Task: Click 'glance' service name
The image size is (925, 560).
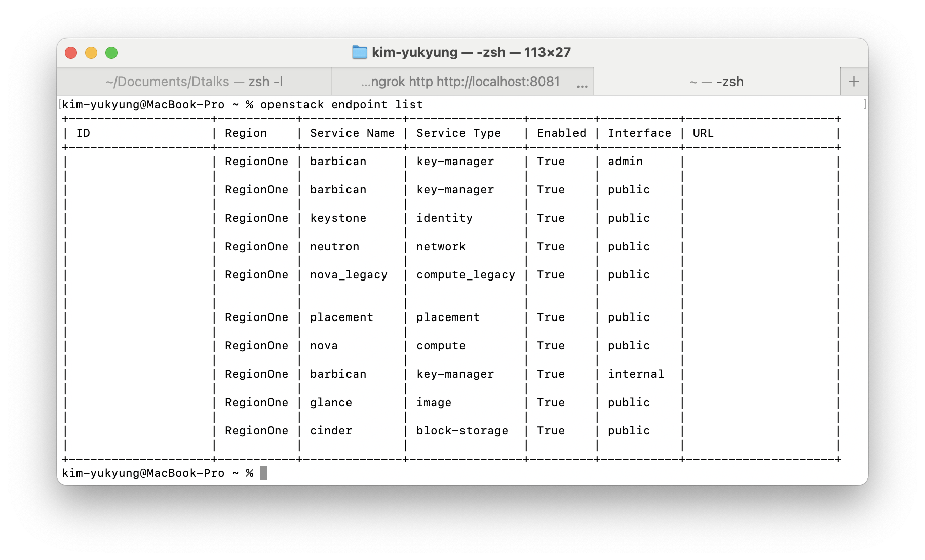Action: tap(331, 403)
